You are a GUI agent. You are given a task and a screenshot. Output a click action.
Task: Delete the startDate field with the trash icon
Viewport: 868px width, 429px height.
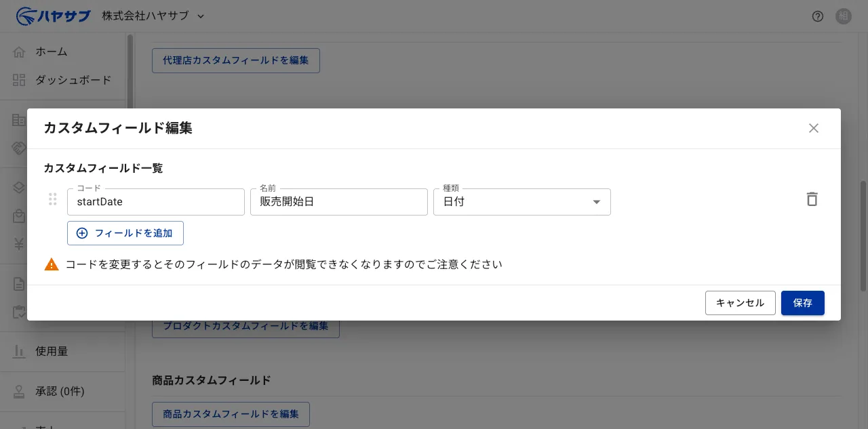click(x=812, y=199)
